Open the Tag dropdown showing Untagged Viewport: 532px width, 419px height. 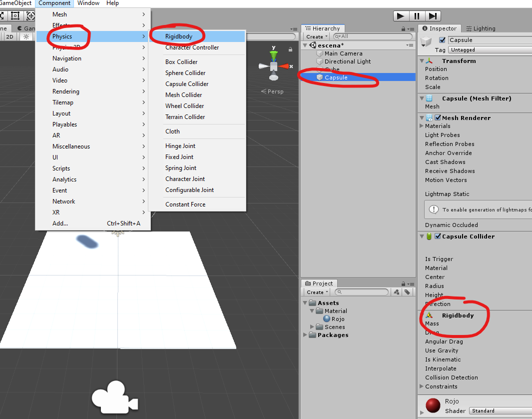click(x=490, y=50)
